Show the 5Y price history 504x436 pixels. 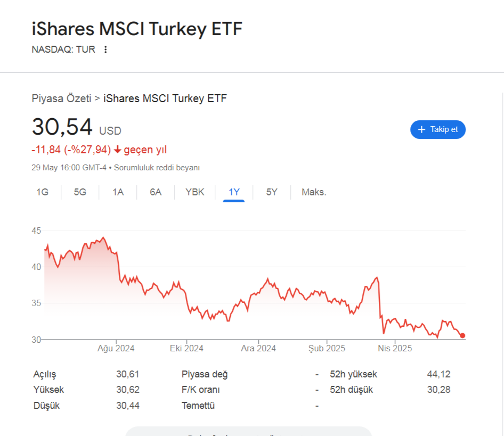coord(272,192)
